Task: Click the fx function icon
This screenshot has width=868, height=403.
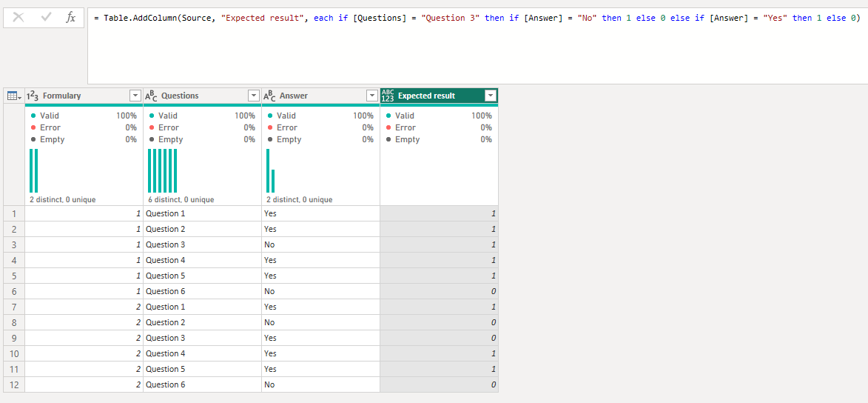Action: (70, 17)
